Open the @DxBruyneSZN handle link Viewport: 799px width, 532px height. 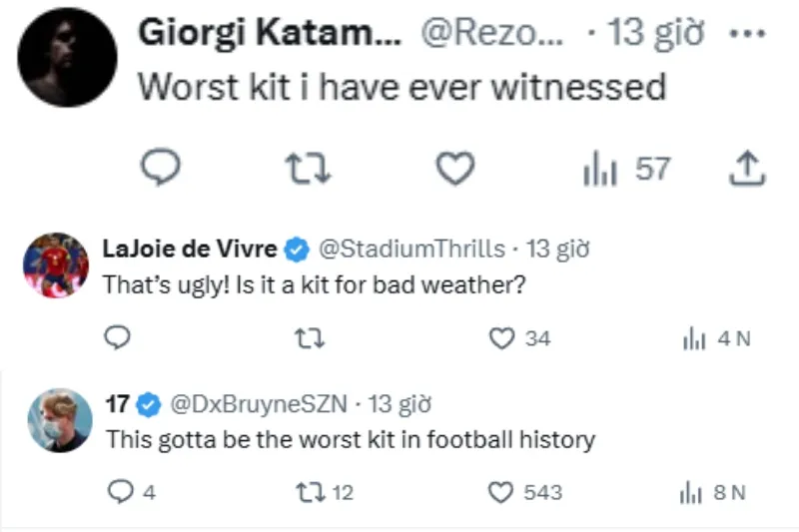click(x=259, y=404)
